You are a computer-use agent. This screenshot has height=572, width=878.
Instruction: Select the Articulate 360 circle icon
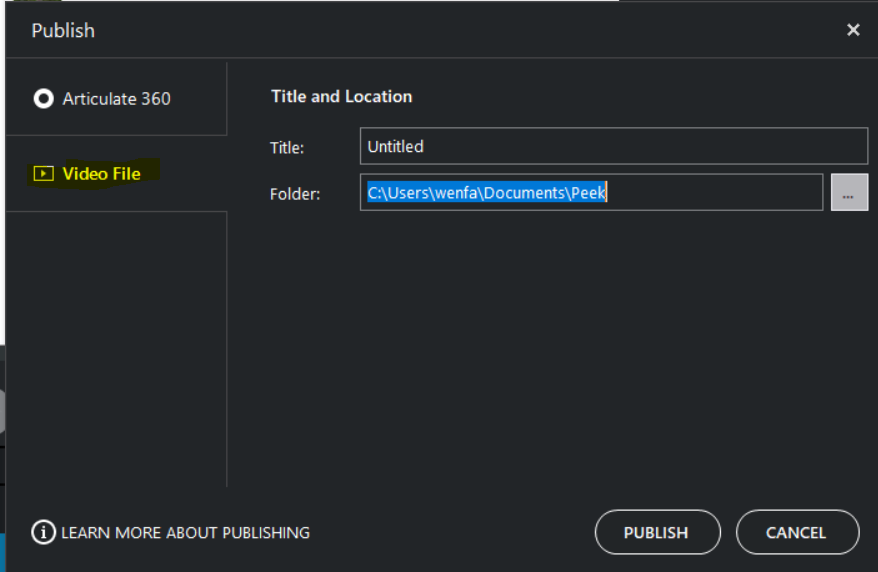(44, 99)
